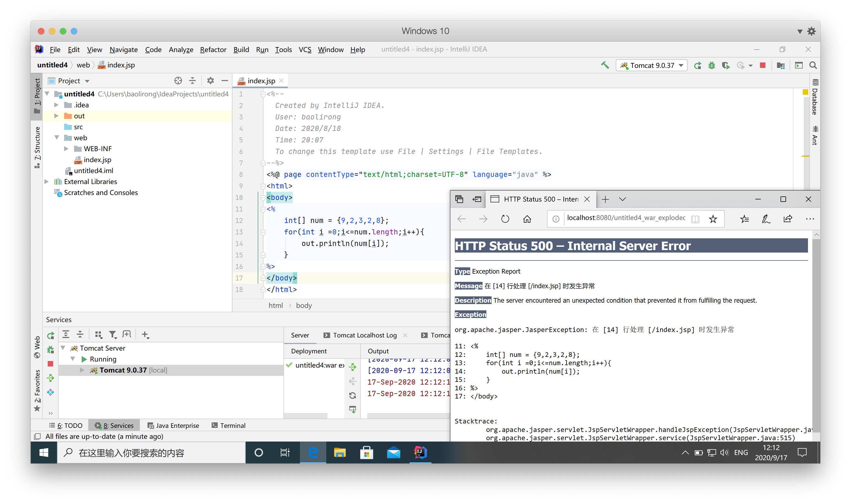
Task: Collapse the Tomcat Server node in Services
Action: point(63,348)
